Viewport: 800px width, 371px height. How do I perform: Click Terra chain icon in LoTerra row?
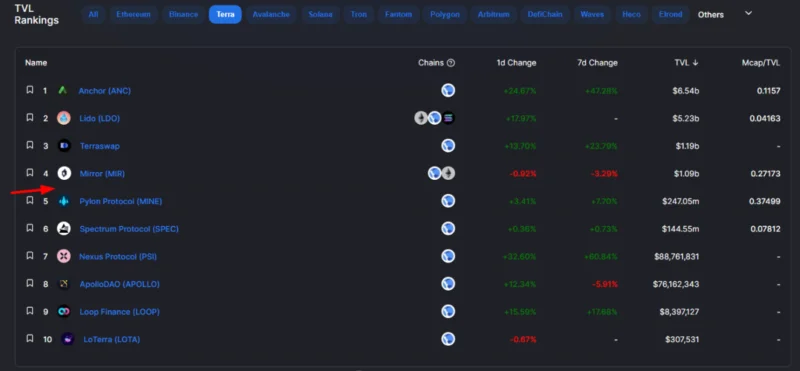448,338
